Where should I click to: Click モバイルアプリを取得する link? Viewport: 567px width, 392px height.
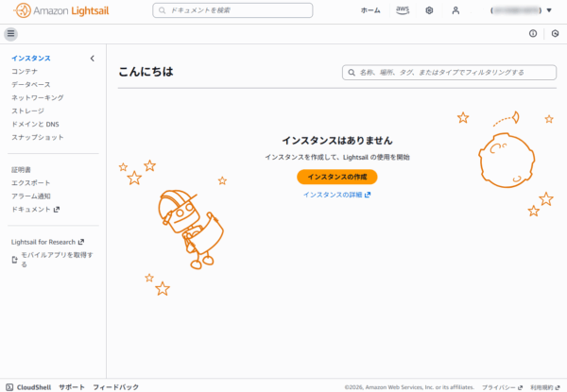(x=57, y=260)
